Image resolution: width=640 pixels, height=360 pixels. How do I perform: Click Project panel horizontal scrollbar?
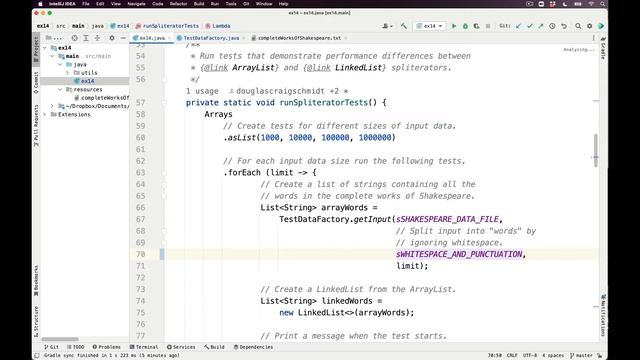(x=60, y=339)
